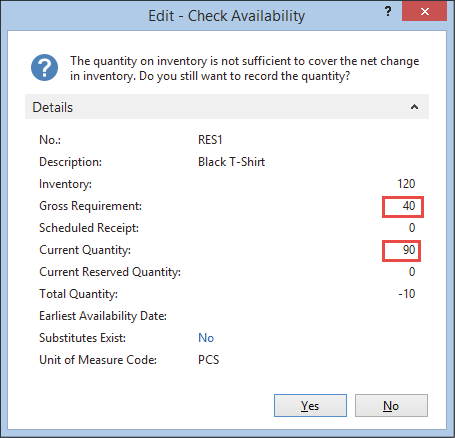Click the PCS unit of measure value
Viewport: 455px width, 438px height.
pos(209,360)
